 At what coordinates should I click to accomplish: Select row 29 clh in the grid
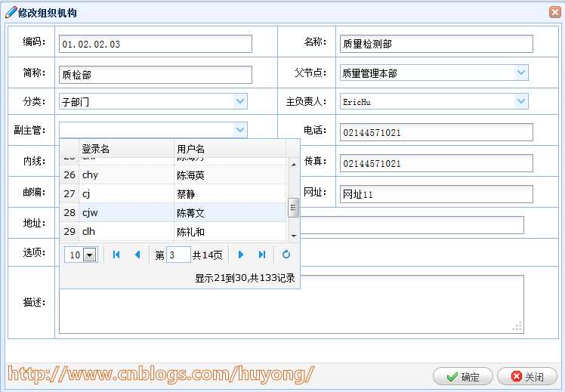coord(173,231)
